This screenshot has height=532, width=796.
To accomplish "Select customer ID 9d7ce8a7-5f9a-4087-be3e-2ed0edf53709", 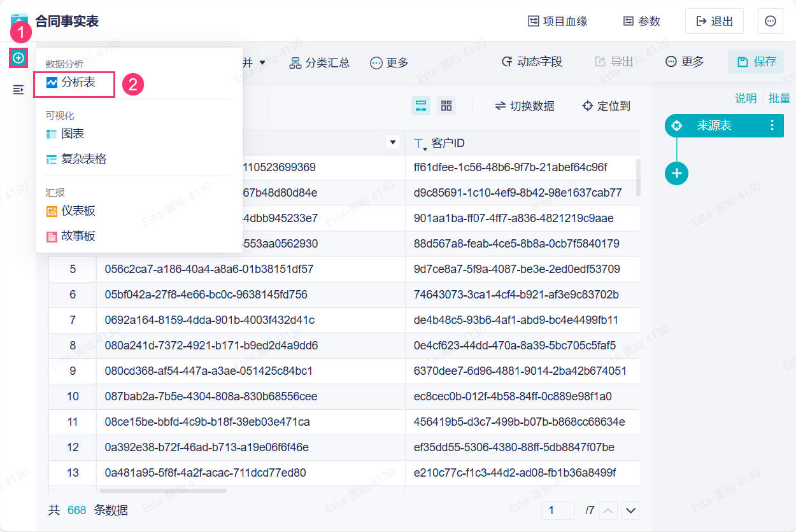I will click(x=523, y=269).
